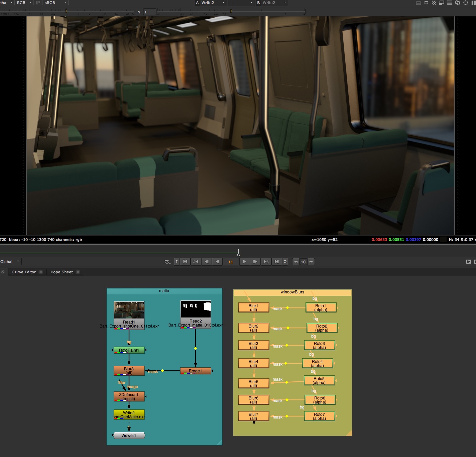Skip forward by 10 frames
This screenshot has height=457, width=476.
click(311, 262)
